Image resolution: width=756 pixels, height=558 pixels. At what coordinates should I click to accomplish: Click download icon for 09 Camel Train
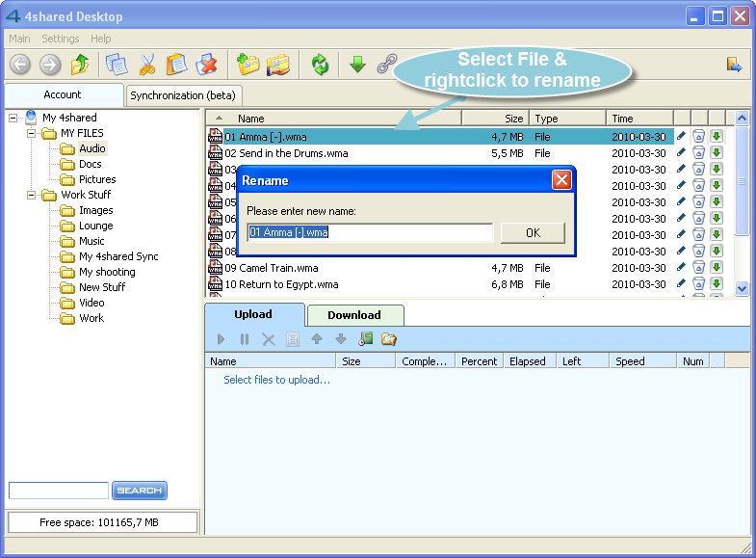717,267
